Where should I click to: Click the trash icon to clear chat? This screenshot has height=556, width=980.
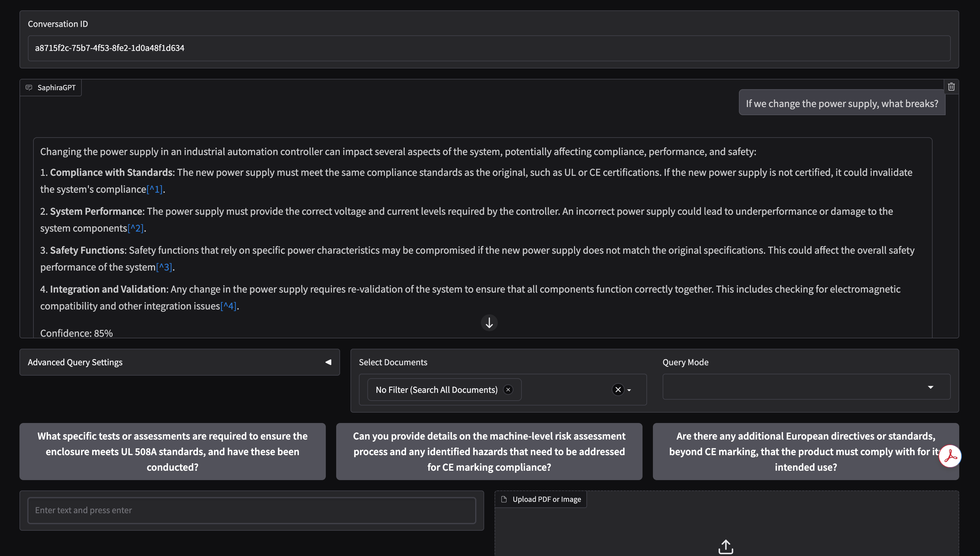(951, 87)
